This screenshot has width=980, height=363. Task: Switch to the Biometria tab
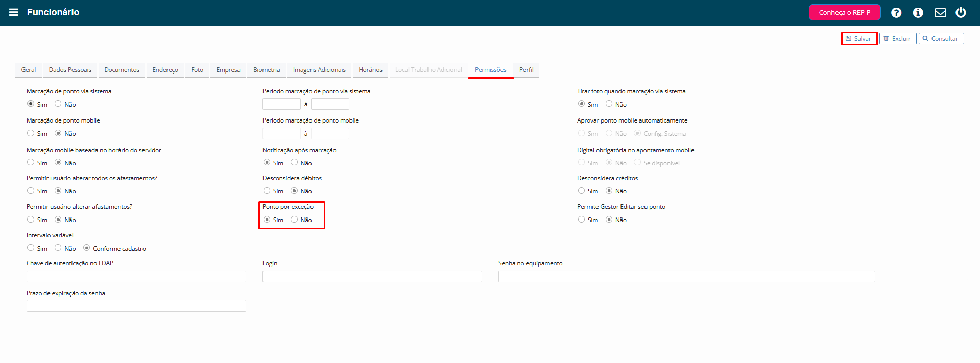tap(267, 70)
